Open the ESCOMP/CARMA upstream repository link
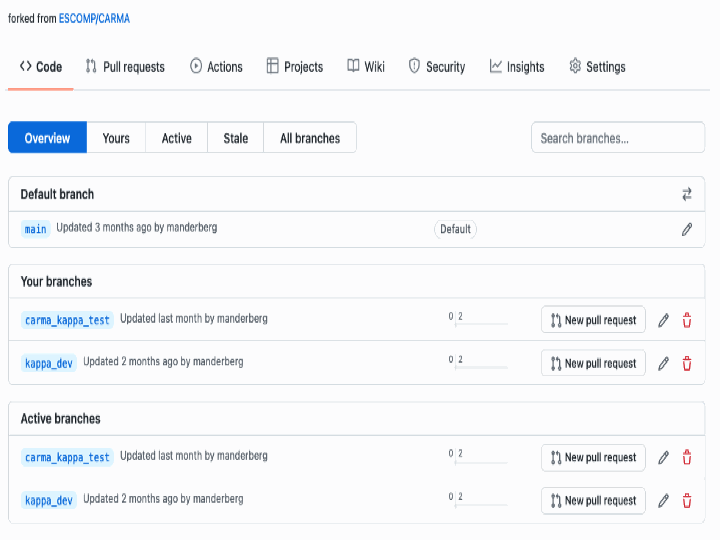The height and width of the screenshot is (540, 720). (94, 18)
